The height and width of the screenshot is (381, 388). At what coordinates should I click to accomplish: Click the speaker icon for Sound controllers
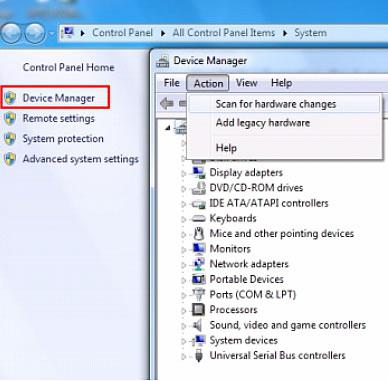(x=198, y=325)
